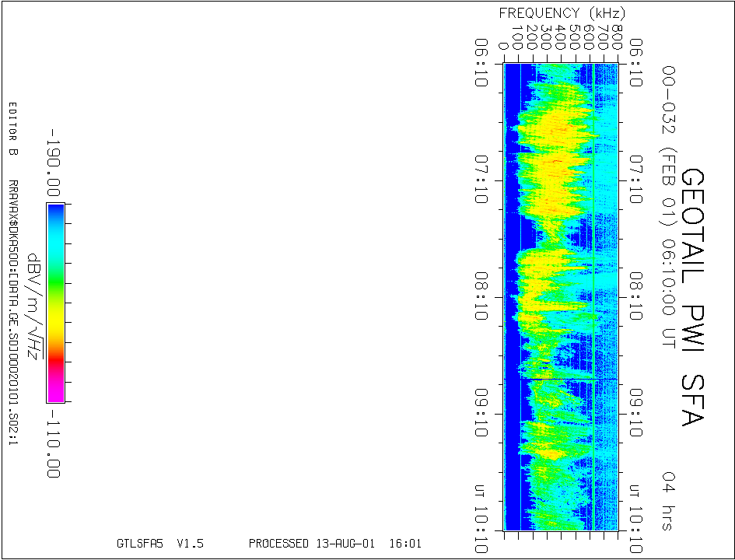The height and width of the screenshot is (560, 735).
Task: Select the FREQUENCY (kHz) axis label
Action: 562,13
